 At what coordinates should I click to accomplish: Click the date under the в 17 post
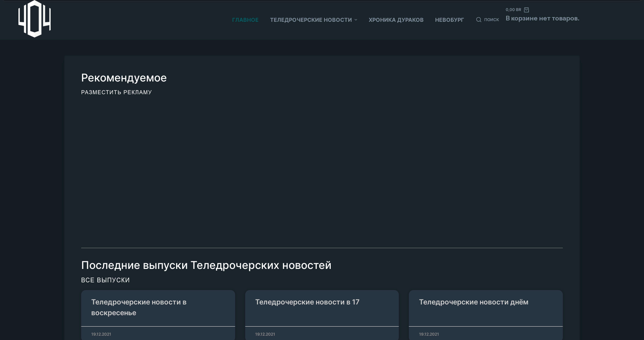click(x=265, y=334)
